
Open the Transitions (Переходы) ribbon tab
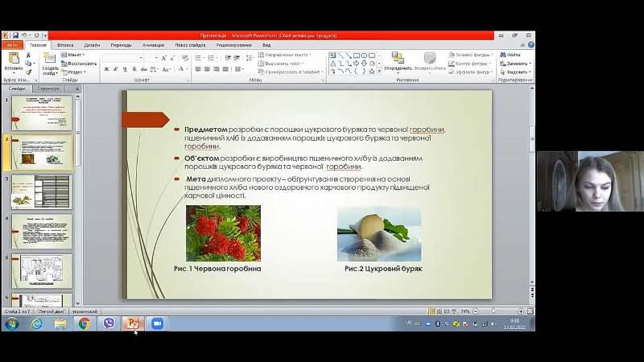click(122, 45)
